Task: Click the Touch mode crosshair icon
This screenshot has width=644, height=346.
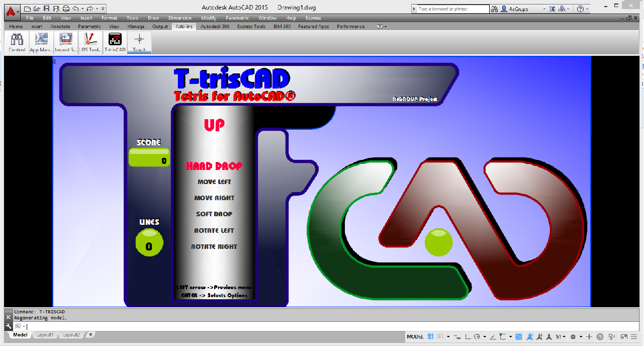Action: pyautogui.click(x=139, y=42)
